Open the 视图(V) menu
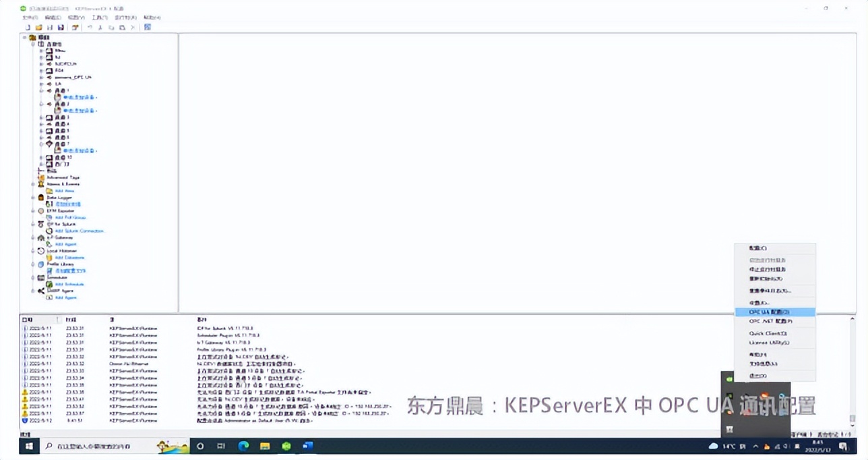Screen dimensions: 868x460 click(x=76, y=17)
